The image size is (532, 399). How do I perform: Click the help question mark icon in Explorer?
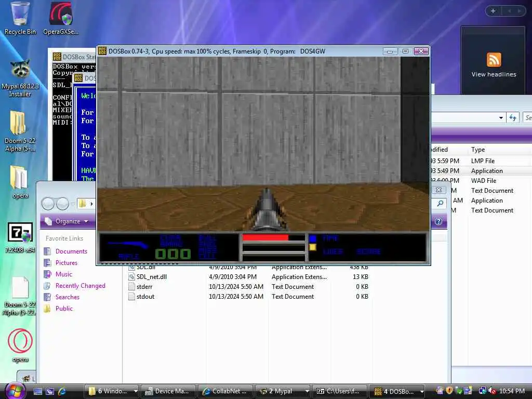(438, 221)
